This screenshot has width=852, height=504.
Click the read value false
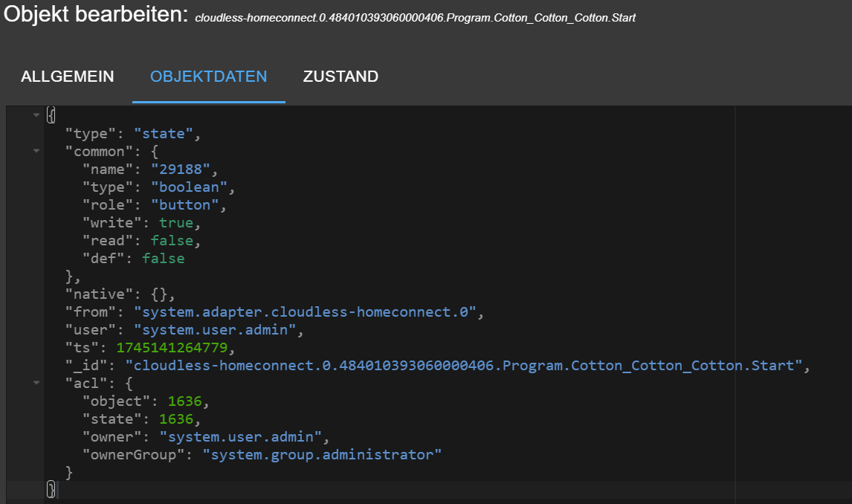pos(172,241)
